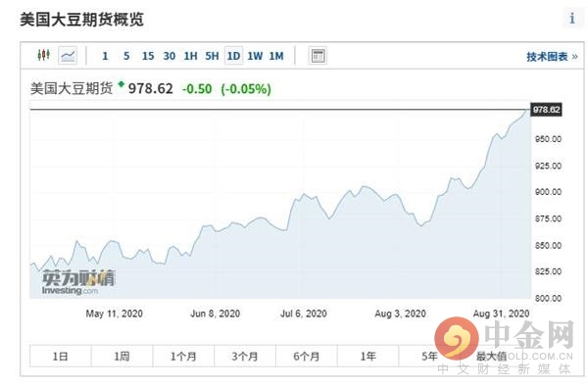Choose the 15 minute interval
The height and width of the screenshot is (387, 588).
pyautogui.click(x=148, y=56)
